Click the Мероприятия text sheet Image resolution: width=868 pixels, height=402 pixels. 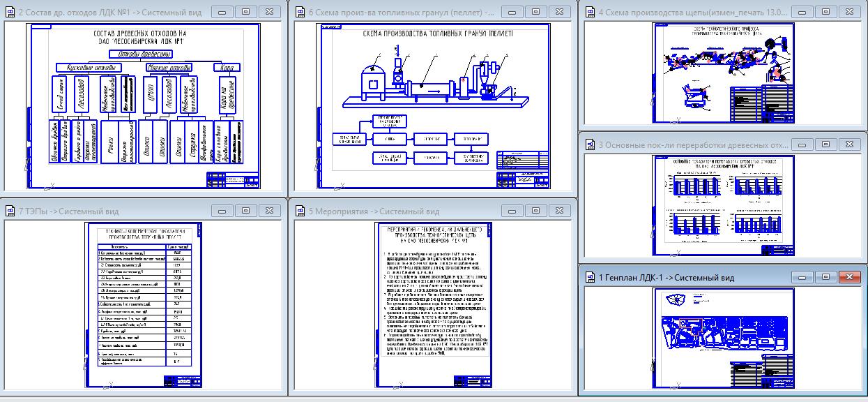[433, 306]
